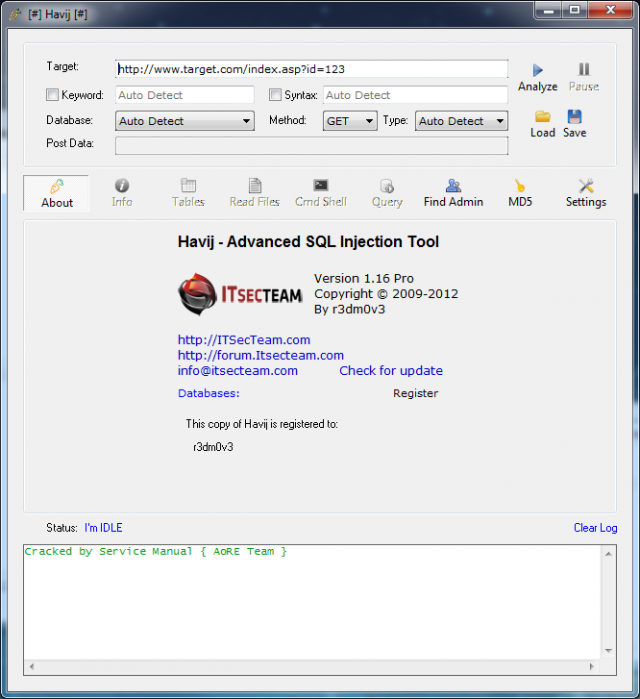This screenshot has height=699, width=640.
Task: Click the Clear Log link
Action: point(595,528)
